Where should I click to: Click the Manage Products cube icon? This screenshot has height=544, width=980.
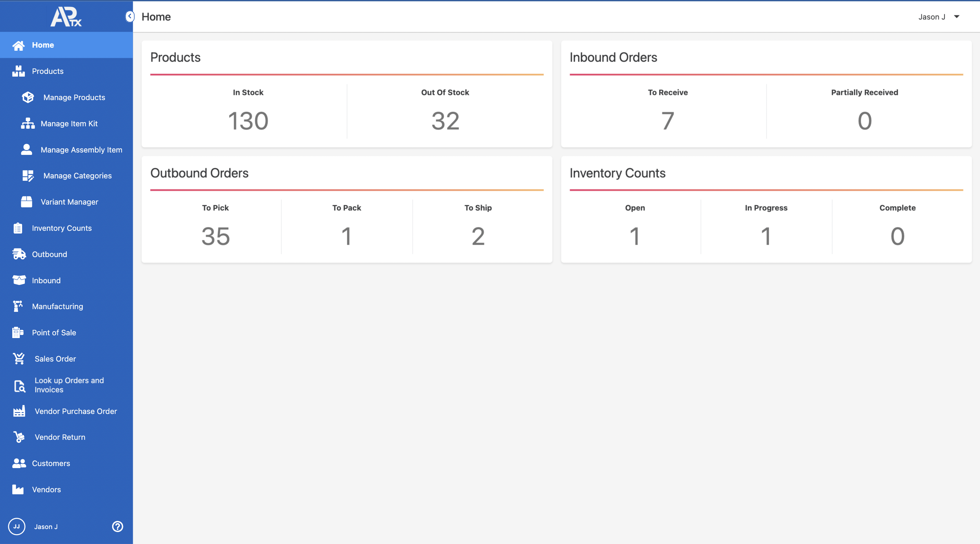click(x=28, y=97)
